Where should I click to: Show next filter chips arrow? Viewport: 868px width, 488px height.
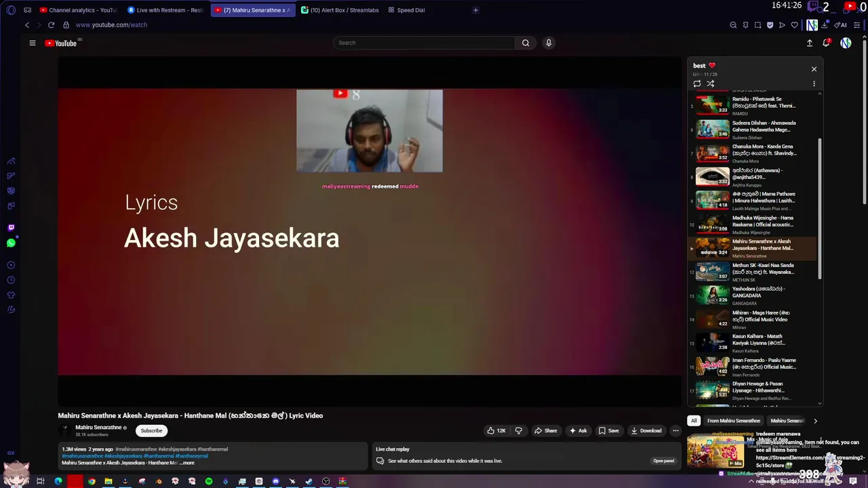tap(815, 421)
